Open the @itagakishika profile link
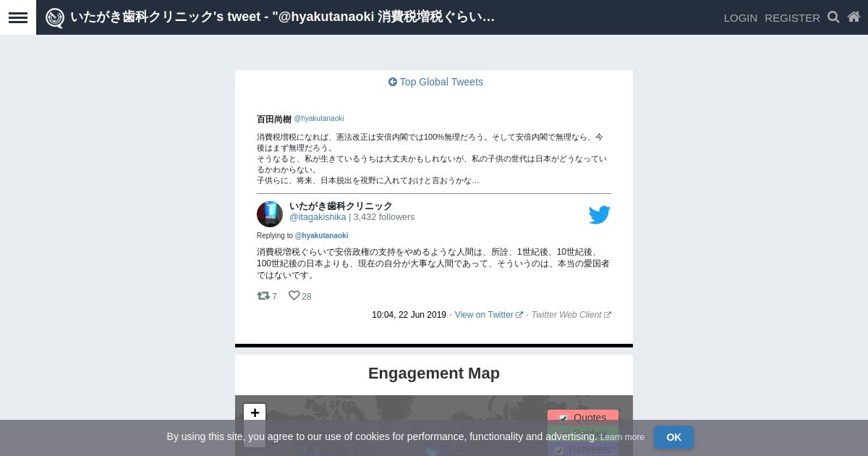Screen dimensions: 868x456 coord(318,217)
